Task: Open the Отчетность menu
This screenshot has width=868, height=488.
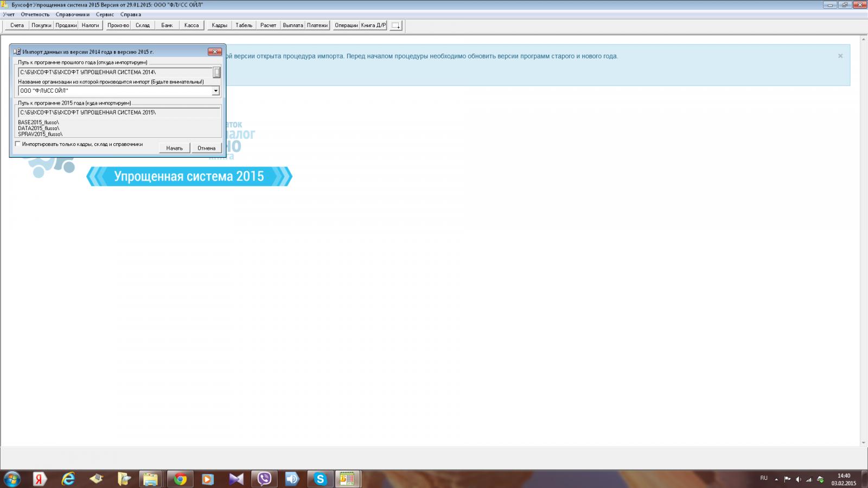Action: coord(35,15)
